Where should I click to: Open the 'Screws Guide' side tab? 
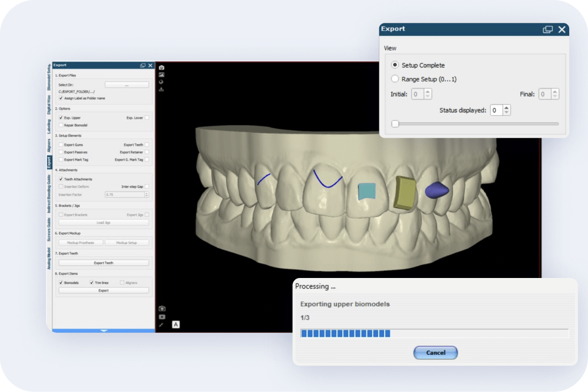[49, 230]
